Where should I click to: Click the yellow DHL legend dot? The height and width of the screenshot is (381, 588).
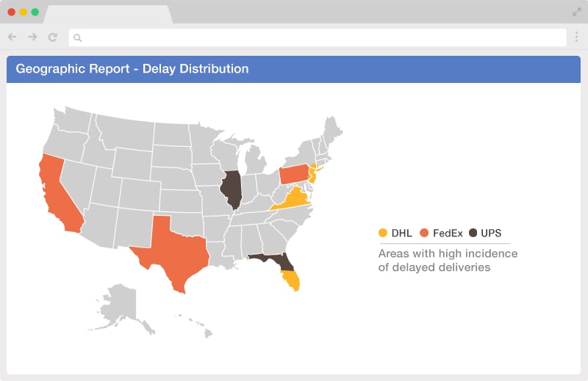pyautogui.click(x=383, y=233)
